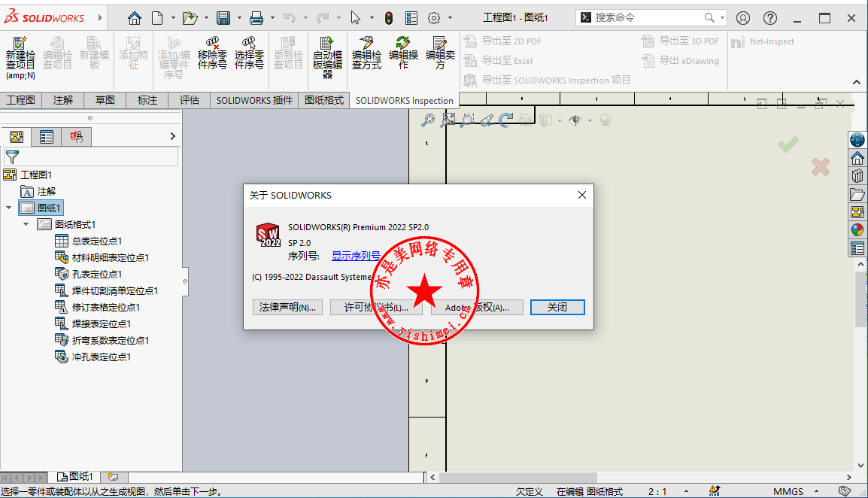Screen dimensions: 868x498
Task: Collapse the ribbon with the up chevron
Action: point(857,82)
